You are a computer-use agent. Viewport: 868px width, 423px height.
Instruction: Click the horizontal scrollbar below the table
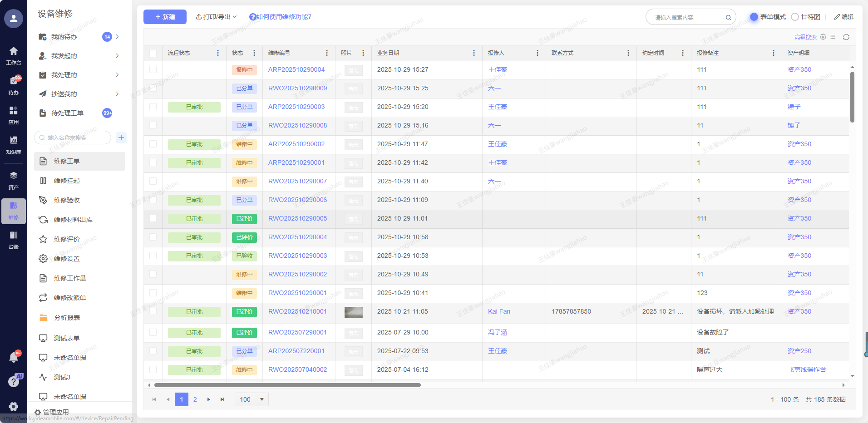click(287, 385)
